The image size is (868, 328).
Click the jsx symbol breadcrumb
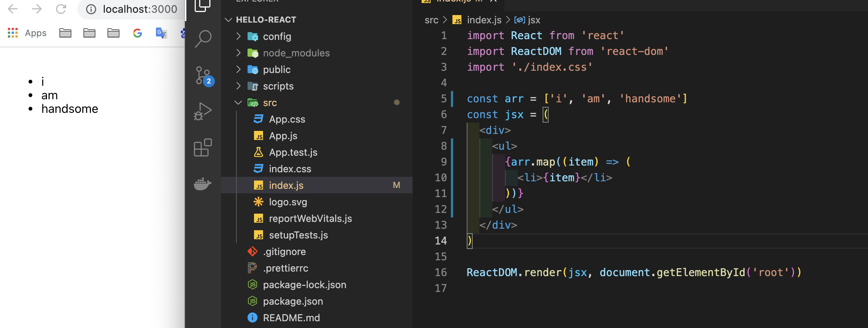(x=527, y=20)
